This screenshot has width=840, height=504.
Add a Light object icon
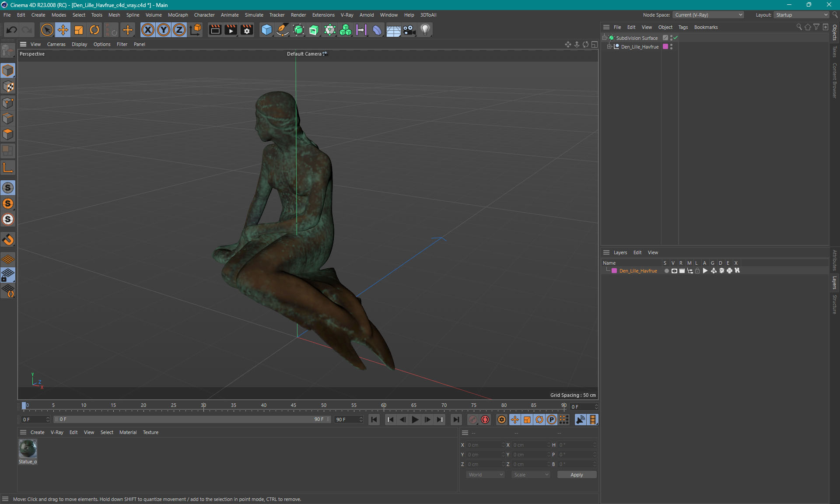pos(425,30)
